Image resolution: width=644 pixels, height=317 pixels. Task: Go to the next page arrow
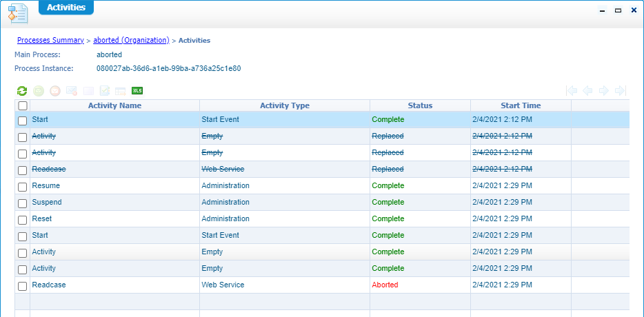603,91
